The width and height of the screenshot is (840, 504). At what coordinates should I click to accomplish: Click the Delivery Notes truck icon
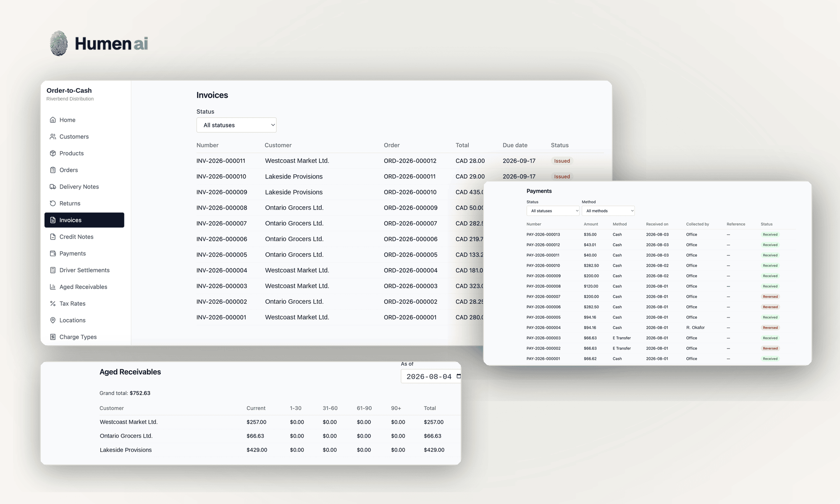(x=53, y=186)
